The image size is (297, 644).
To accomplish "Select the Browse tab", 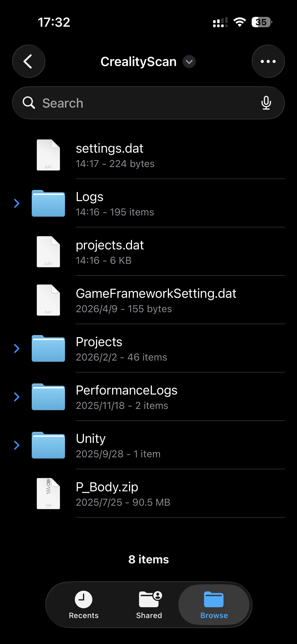I will pos(214,604).
